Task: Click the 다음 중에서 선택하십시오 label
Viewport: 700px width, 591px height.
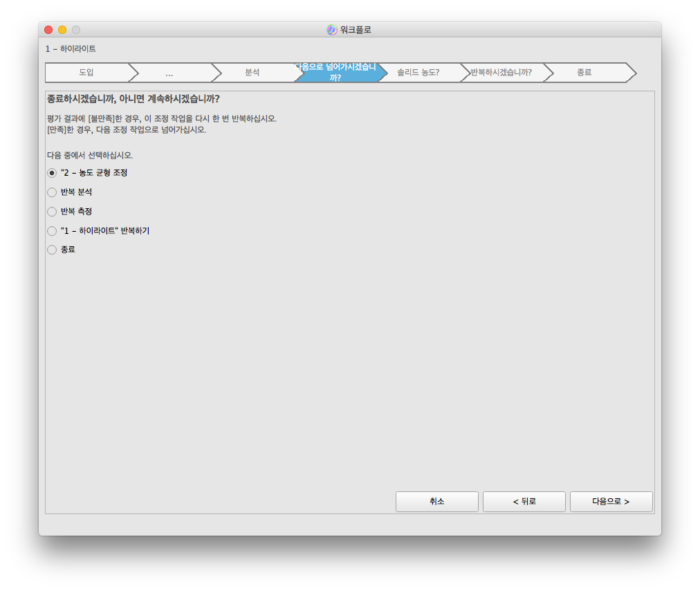Action: pyautogui.click(x=90, y=156)
